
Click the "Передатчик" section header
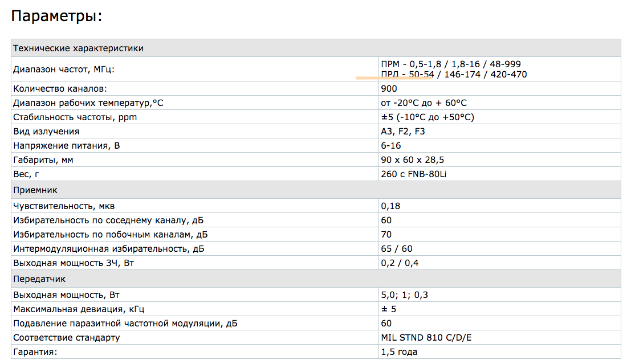pyautogui.click(x=39, y=279)
